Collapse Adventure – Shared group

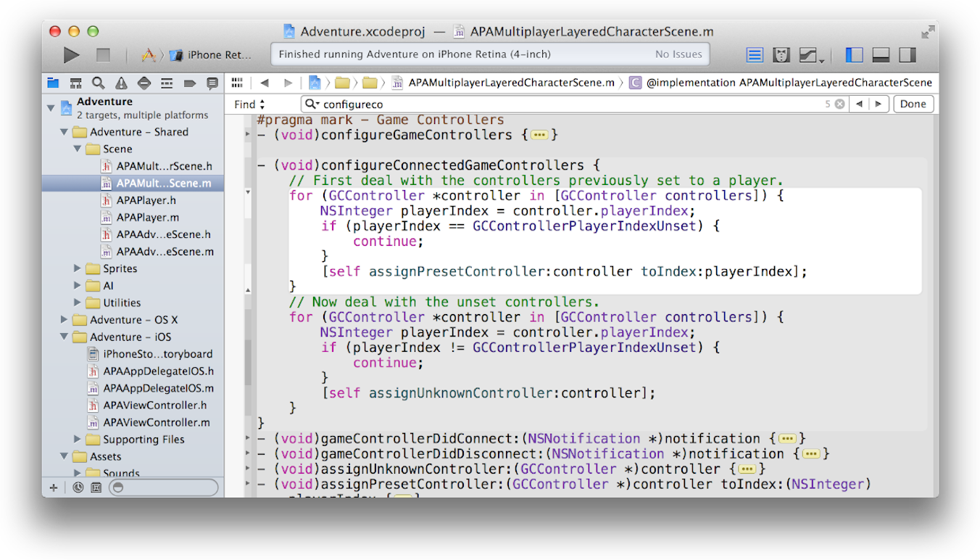[x=64, y=132]
